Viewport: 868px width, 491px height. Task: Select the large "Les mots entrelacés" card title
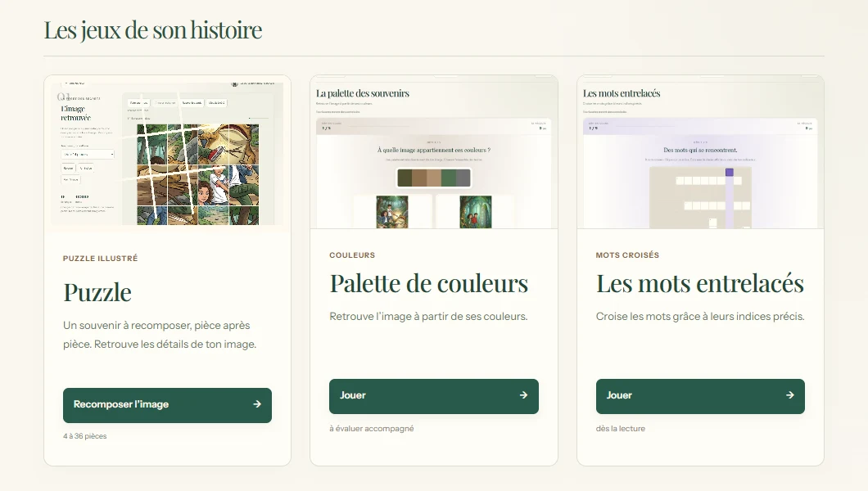[699, 284]
